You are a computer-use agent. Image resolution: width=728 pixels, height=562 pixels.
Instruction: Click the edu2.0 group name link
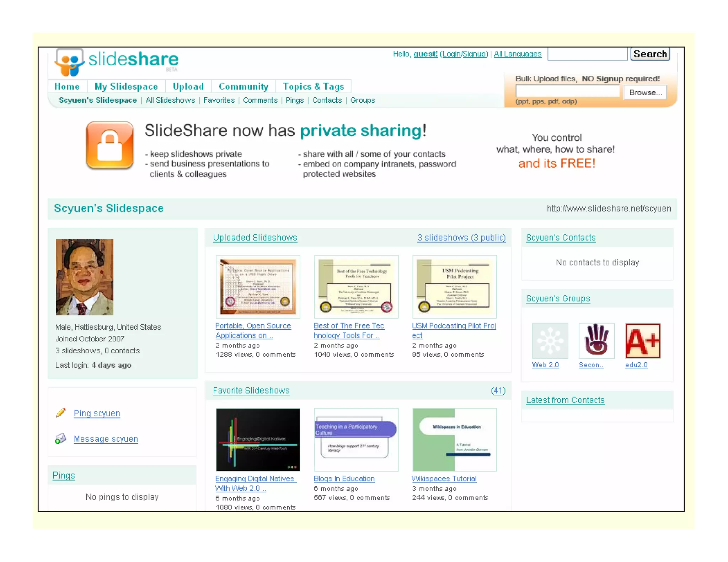(x=636, y=364)
